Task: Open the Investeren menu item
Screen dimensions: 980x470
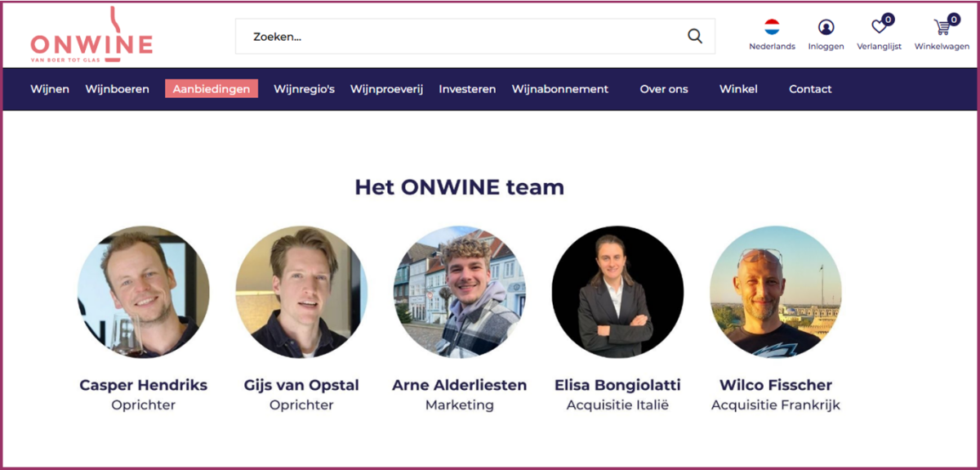Action: [x=467, y=89]
